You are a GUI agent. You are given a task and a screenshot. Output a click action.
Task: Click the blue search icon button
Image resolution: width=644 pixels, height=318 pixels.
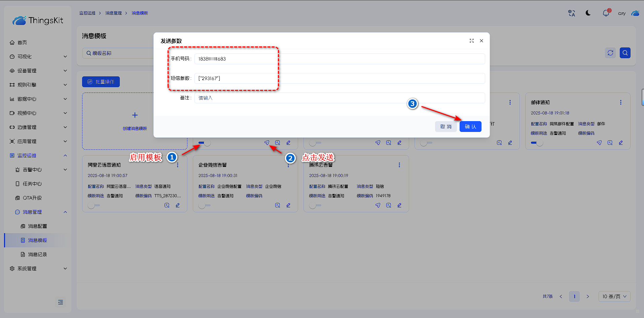coord(625,53)
